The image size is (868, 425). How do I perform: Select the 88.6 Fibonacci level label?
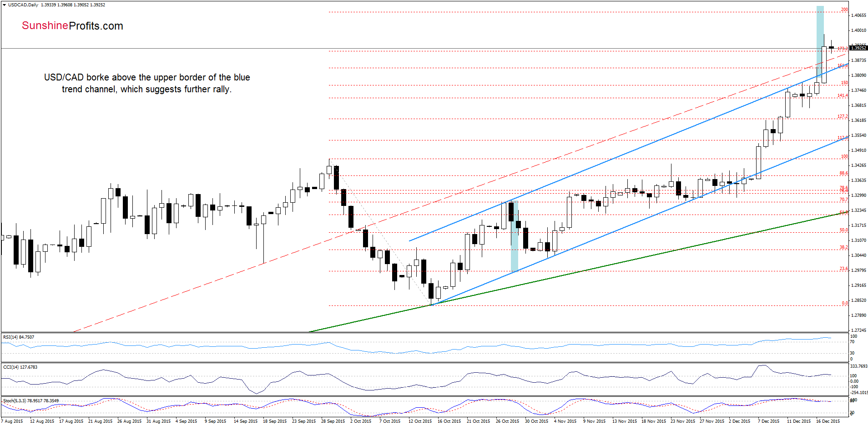(843, 173)
